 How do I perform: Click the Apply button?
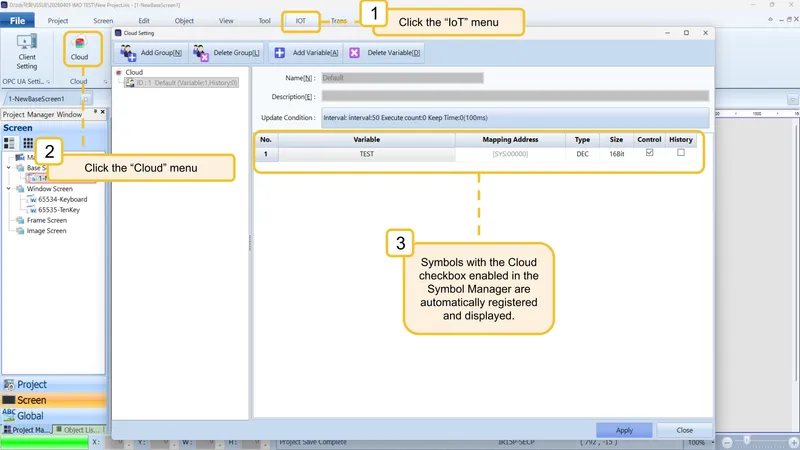coord(624,430)
